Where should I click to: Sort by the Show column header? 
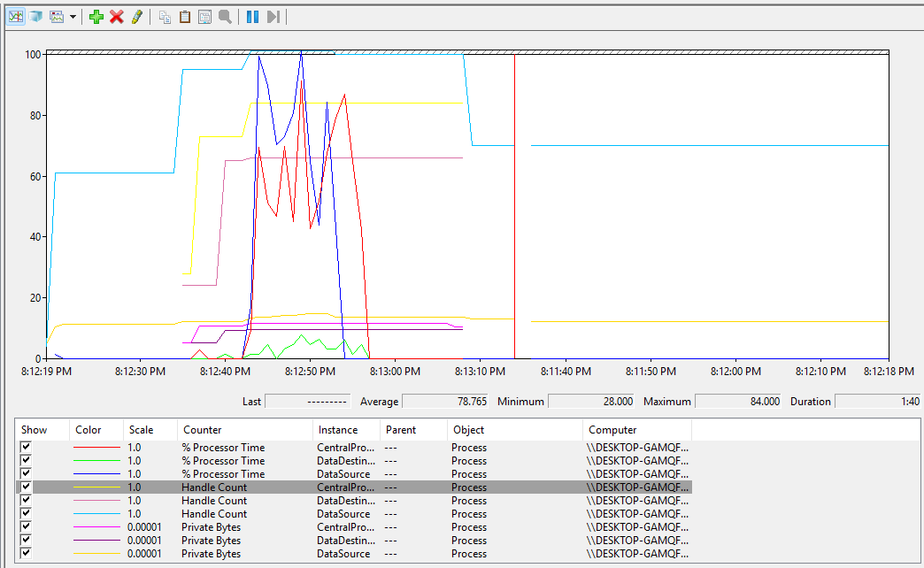(x=42, y=429)
